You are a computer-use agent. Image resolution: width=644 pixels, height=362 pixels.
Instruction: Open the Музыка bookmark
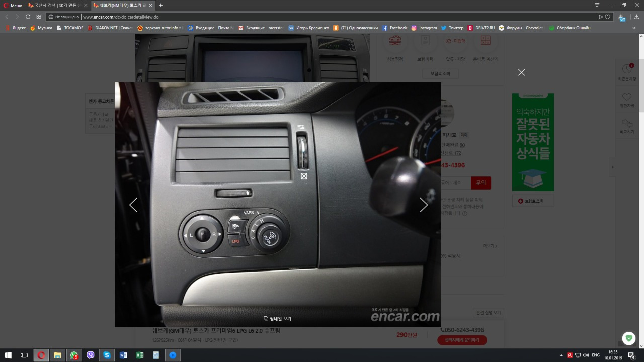[x=41, y=28]
